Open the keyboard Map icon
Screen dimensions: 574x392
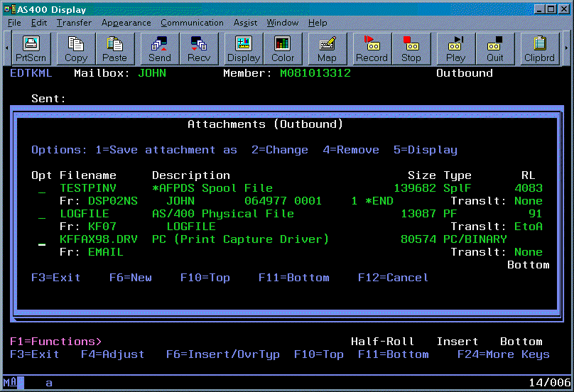pos(327,49)
